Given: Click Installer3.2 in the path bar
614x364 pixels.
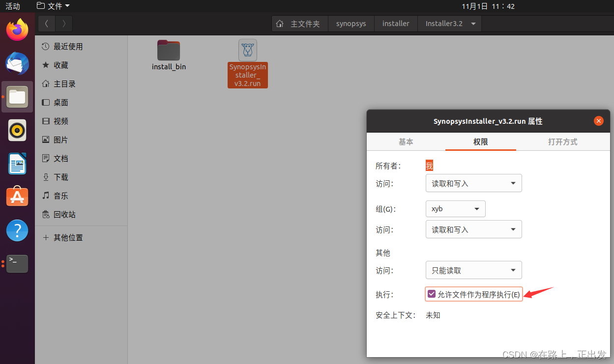Looking at the screenshot, I should (x=444, y=24).
